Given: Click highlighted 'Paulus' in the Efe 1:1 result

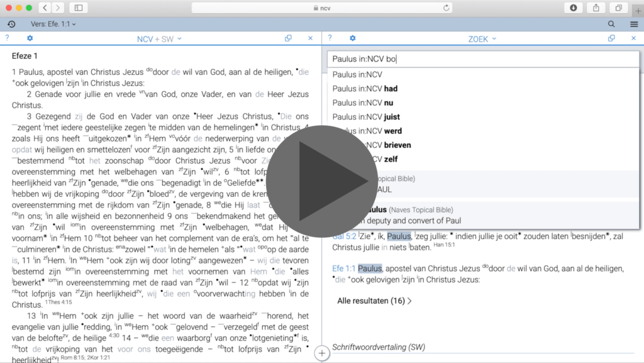Looking at the screenshot, I should pos(370,269).
